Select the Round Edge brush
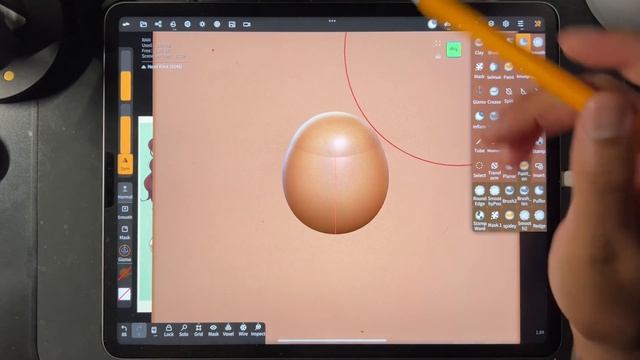640x360 pixels. tap(480, 196)
